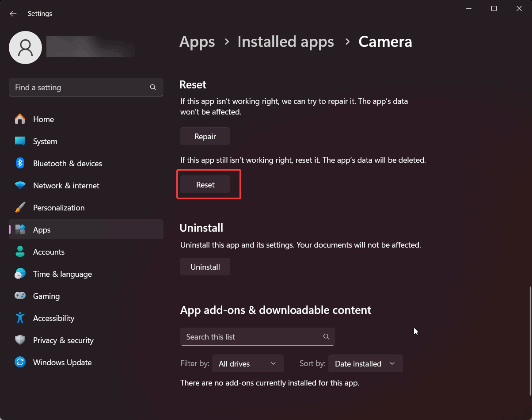
Task: Click the Windows Update sync icon
Action: [20, 363]
